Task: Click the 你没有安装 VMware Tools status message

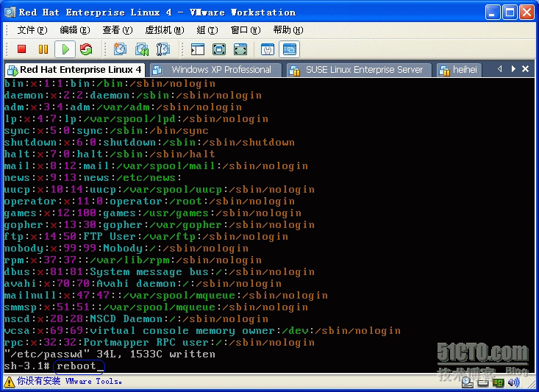Action: tap(69, 382)
